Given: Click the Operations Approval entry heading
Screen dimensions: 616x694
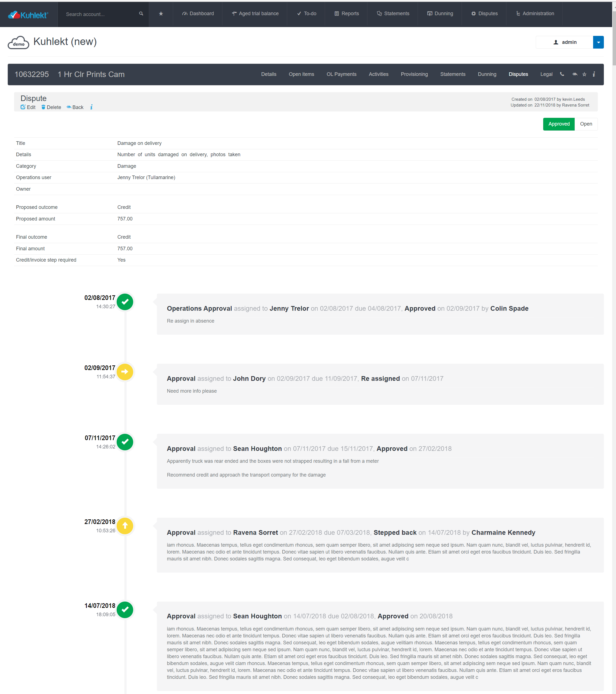Looking at the screenshot, I should pyautogui.click(x=347, y=308).
